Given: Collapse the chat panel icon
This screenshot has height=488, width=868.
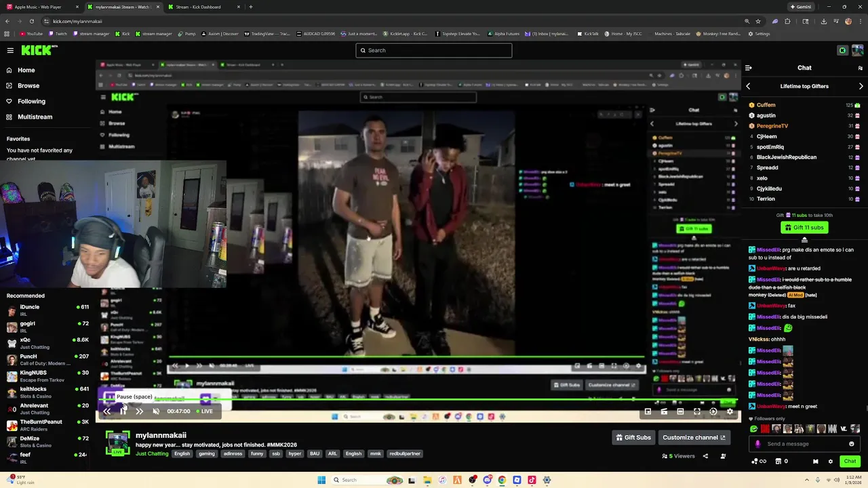Looking at the screenshot, I should (748, 68).
